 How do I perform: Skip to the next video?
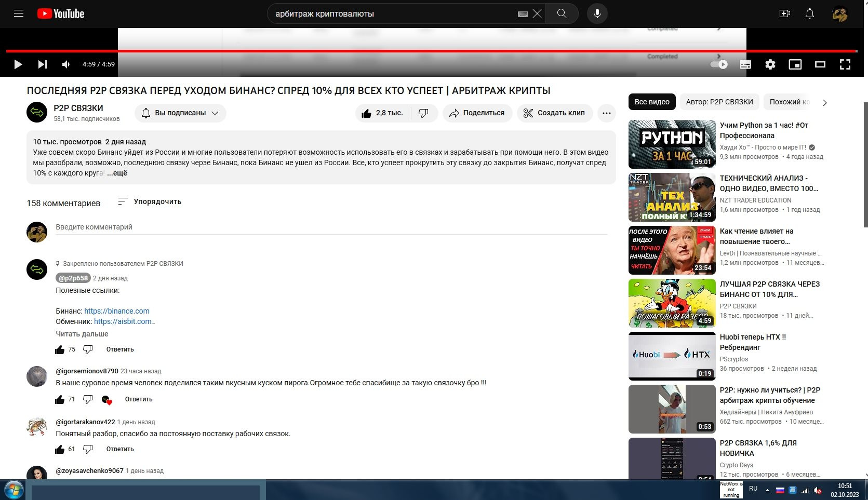click(43, 64)
